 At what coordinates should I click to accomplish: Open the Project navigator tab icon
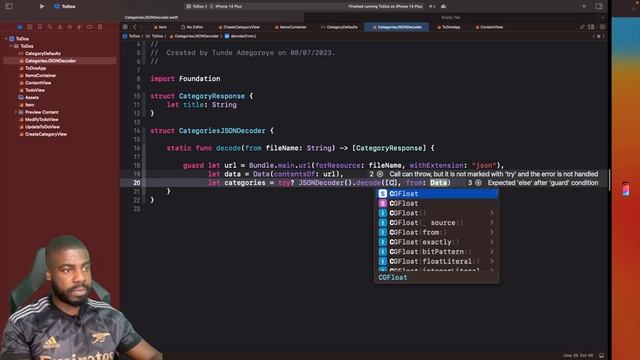pos(20,27)
